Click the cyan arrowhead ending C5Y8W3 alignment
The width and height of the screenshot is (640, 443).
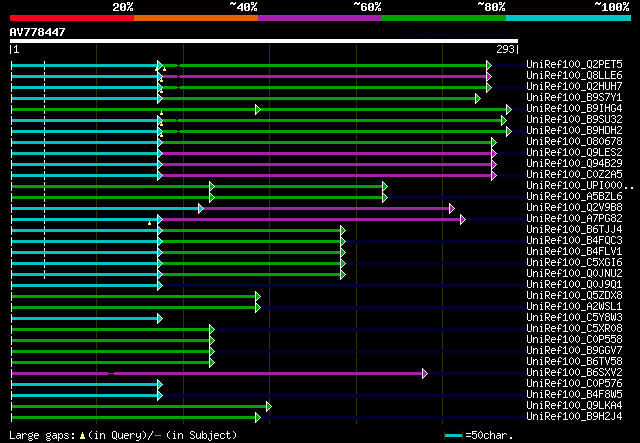coord(160,318)
